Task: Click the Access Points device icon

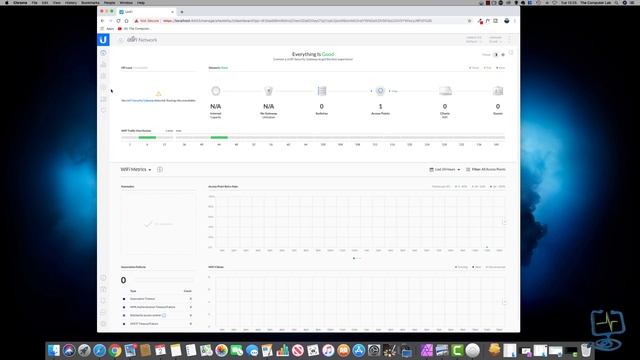Action: 380,91
